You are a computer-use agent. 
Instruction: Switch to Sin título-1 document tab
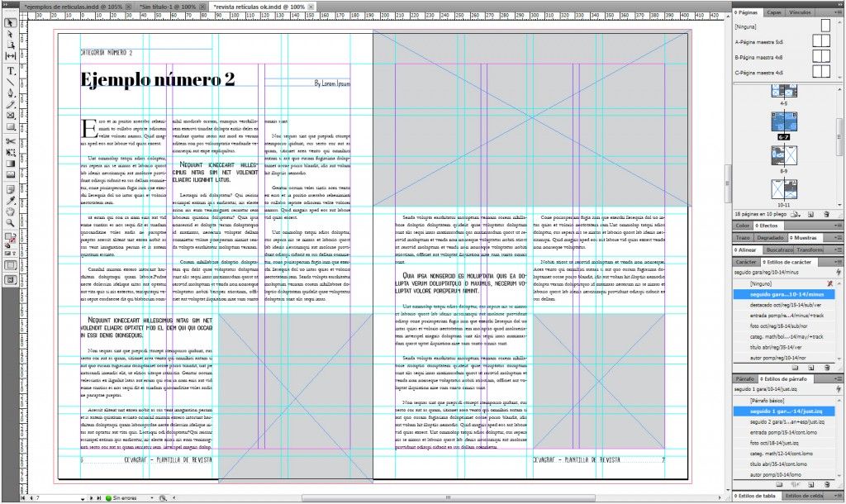pyautogui.click(x=167, y=7)
